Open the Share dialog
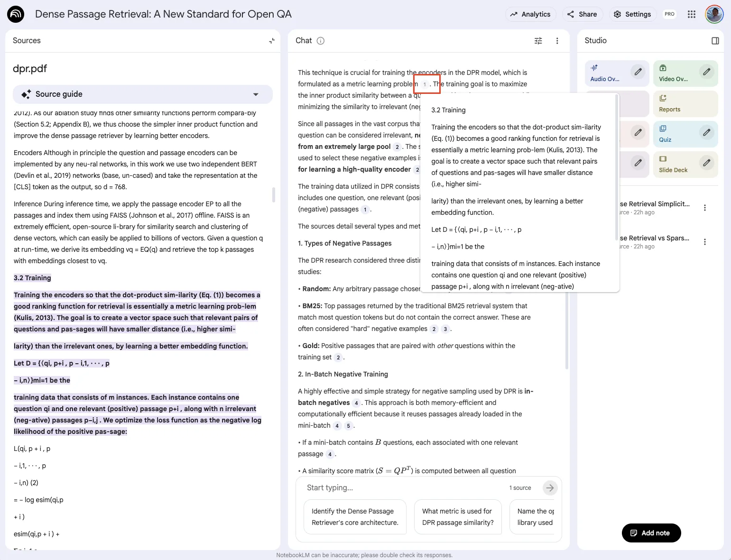731x560 pixels. [x=582, y=14]
